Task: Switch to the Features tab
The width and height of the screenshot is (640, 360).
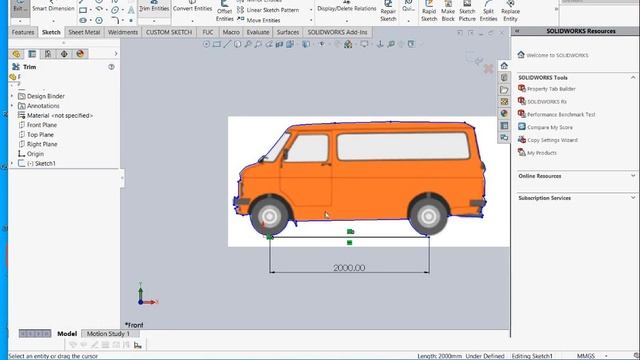Action: pyautogui.click(x=23, y=32)
